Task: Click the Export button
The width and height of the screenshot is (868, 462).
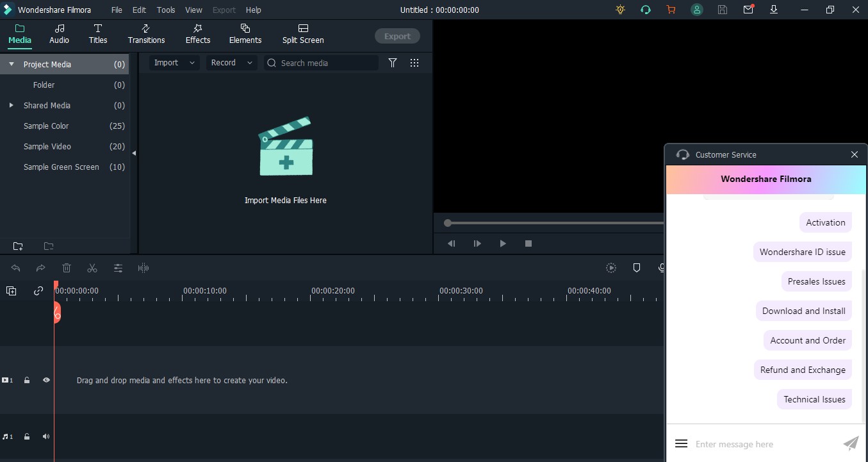Action: pos(397,36)
